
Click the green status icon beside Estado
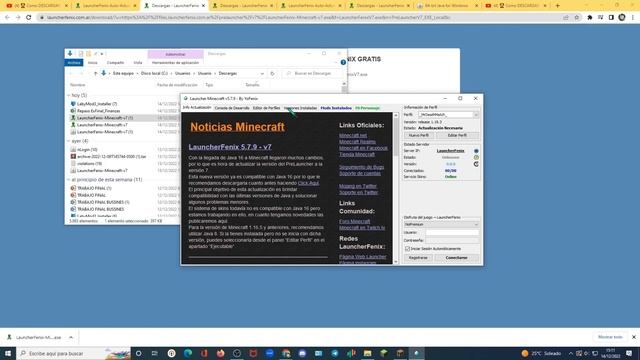(476, 158)
